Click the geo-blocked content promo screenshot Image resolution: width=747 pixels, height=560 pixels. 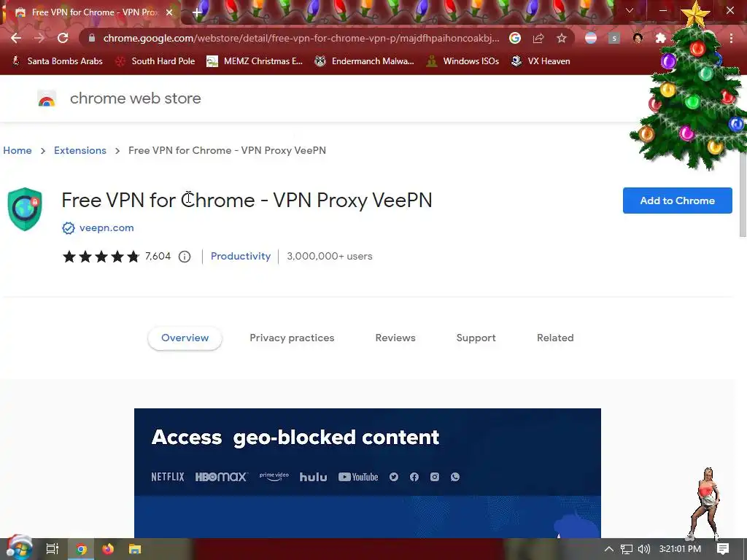(x=368, y=472)
